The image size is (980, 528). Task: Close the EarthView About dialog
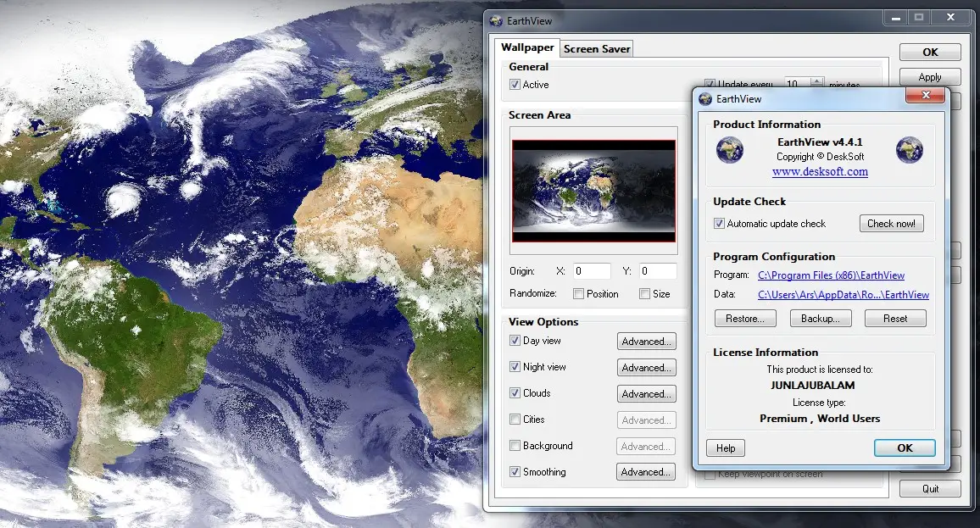(x=926, y=95)
